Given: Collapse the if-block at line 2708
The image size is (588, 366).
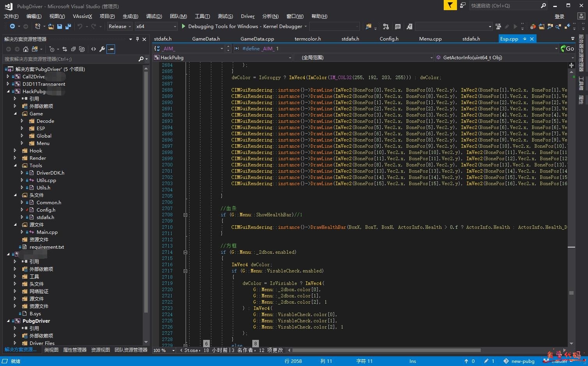Looking at the screenshot, I should pos(185,215).
